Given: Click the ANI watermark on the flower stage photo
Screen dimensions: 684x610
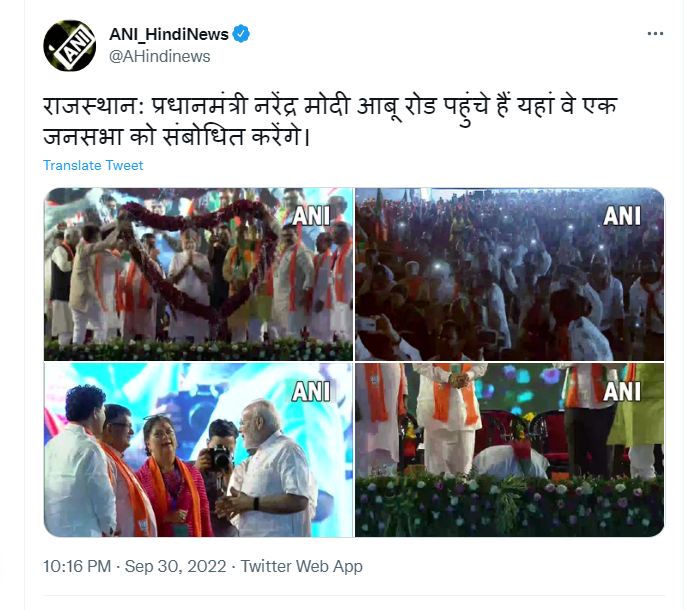Looking at the screenshot, I should (622, 391).
